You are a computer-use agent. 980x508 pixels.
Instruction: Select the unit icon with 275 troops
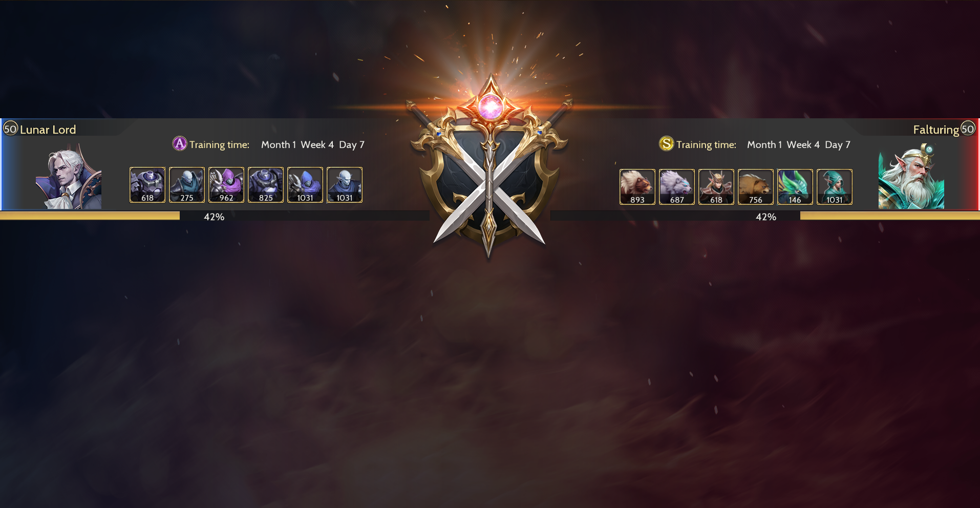click(x=187, y=185)
